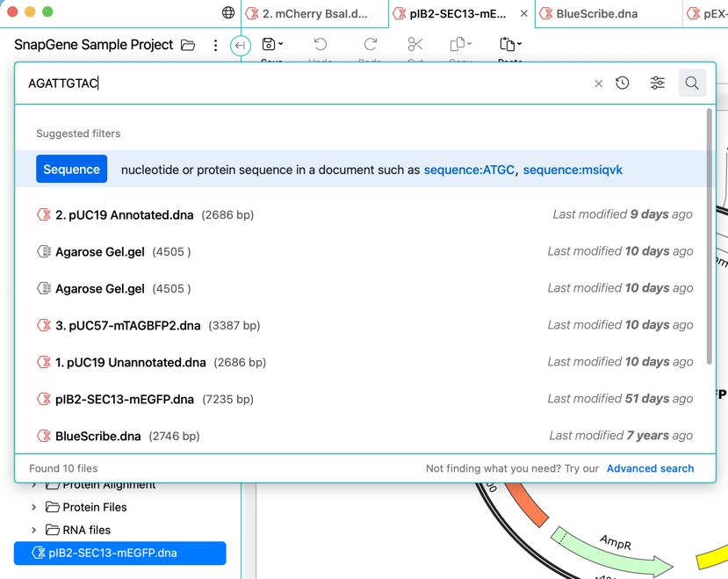
Task: Clear the search field with the X icon
Action: point(598,83)
